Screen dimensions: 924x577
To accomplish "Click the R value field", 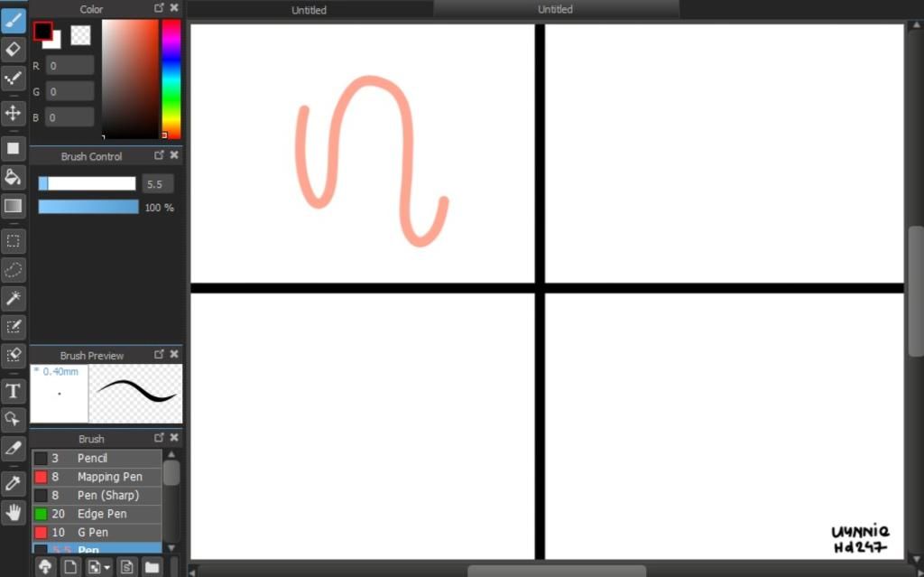I will 69,66.
